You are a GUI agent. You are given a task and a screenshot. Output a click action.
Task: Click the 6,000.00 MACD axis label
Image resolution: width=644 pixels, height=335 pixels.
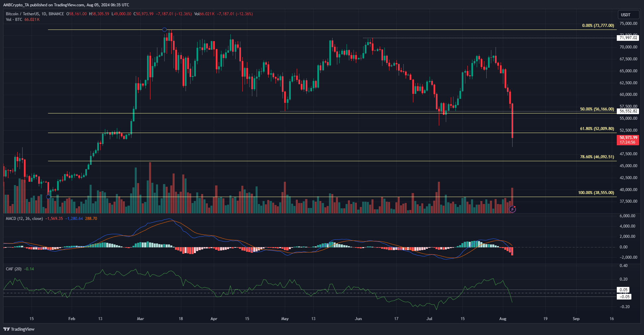[628, 216]
